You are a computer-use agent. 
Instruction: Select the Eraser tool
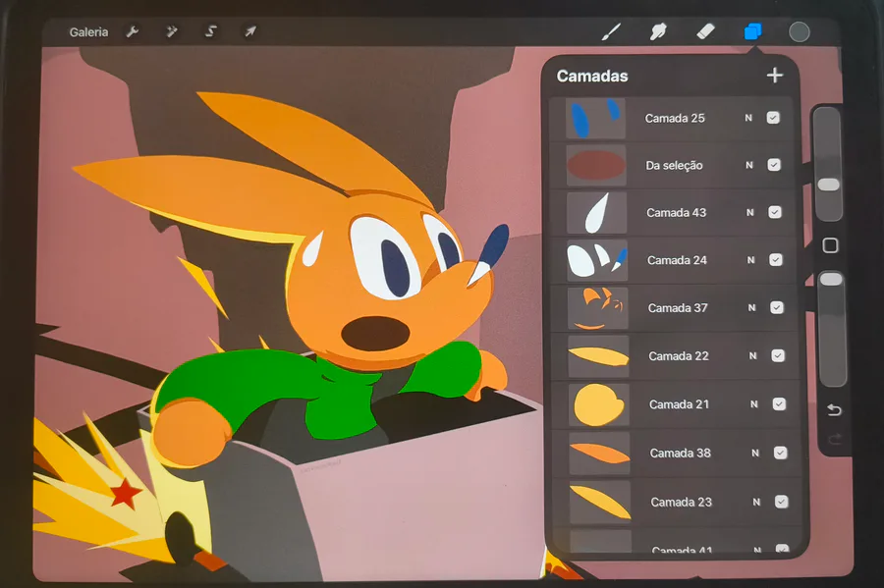705,31
